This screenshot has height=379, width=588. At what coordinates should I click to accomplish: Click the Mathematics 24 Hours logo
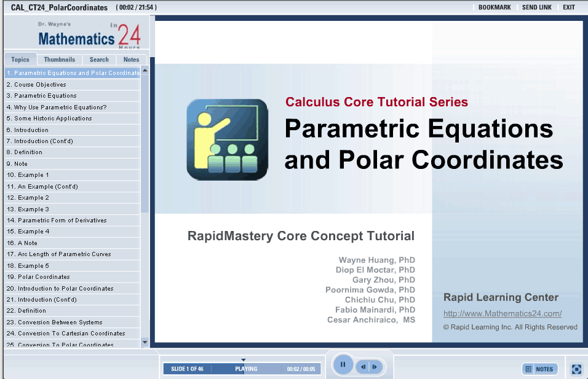coord(89,36)
